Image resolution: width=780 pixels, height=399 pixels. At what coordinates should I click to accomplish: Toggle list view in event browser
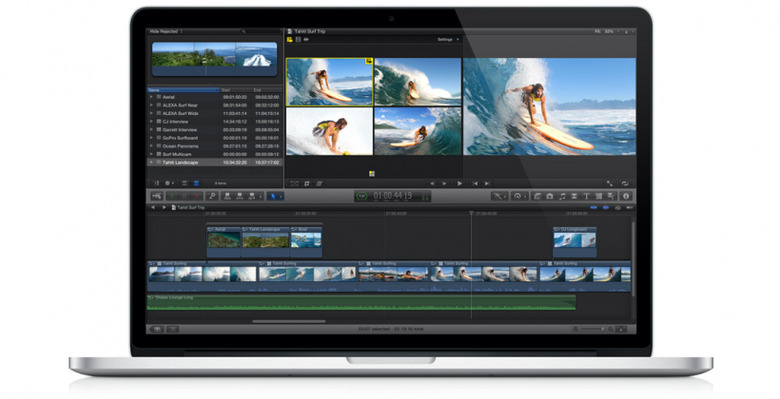(x=196, y=184)
